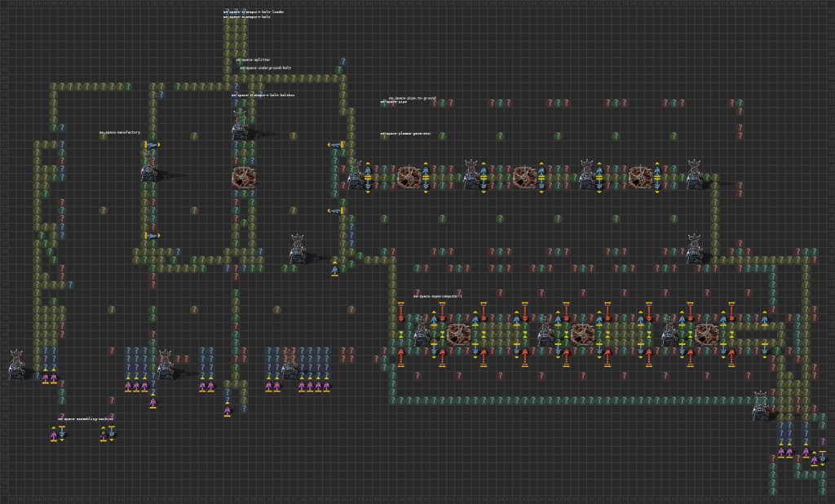Select the substation directly below the beltbox label
This screenshot has width=835, height=504.
(x=240, y=125)
